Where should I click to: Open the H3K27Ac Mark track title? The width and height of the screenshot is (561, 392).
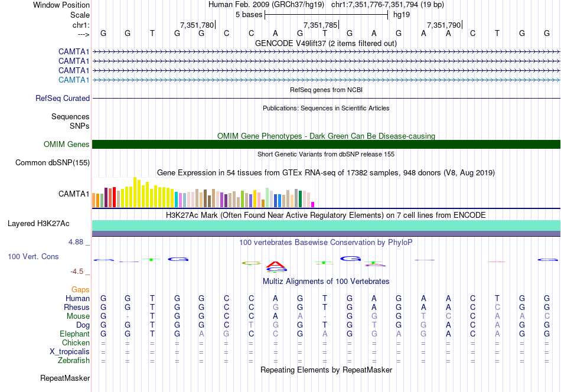pos(326,215)
